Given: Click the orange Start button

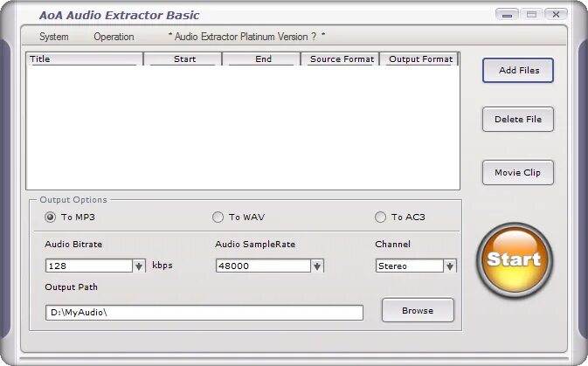Looking at the screenshot, I should [x=514, y=260].
